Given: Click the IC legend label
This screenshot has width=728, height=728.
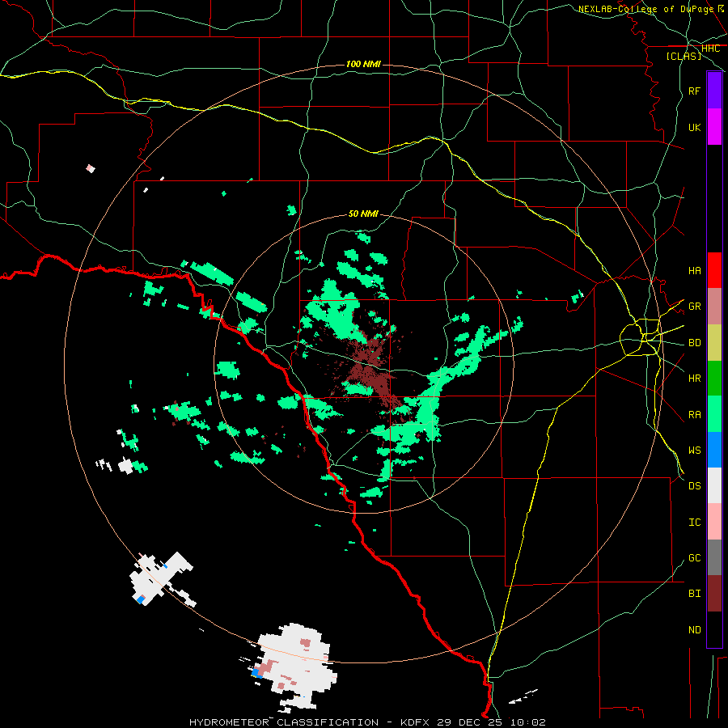Looking at the screenshot, I should coord(694,523).
